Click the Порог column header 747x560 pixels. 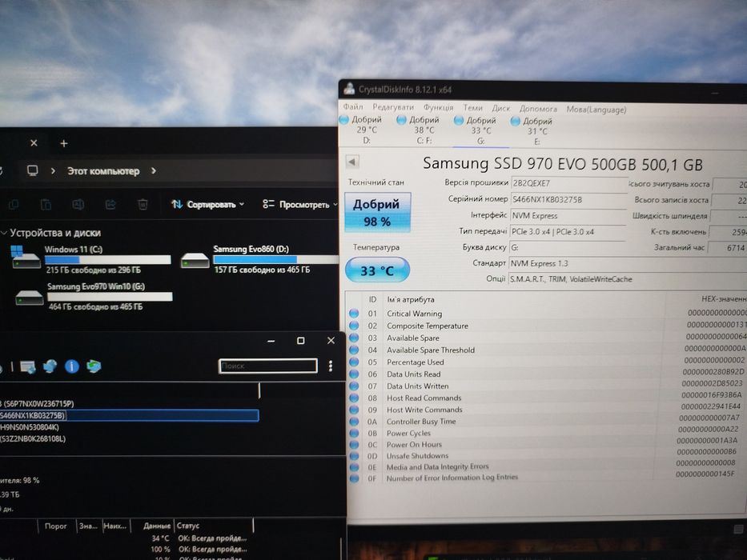click(56, 526)
